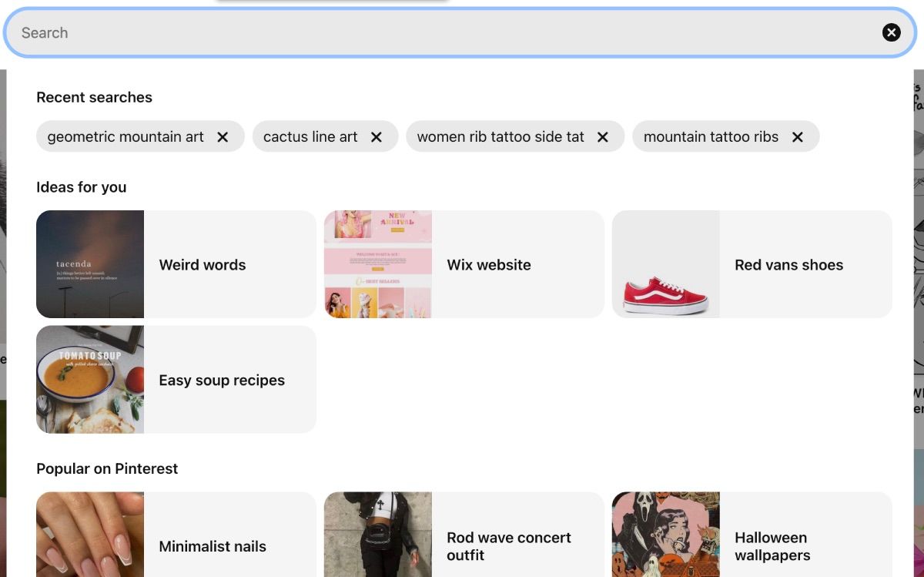View the "Easy soup recipes" suggestion

click(221, 380)
